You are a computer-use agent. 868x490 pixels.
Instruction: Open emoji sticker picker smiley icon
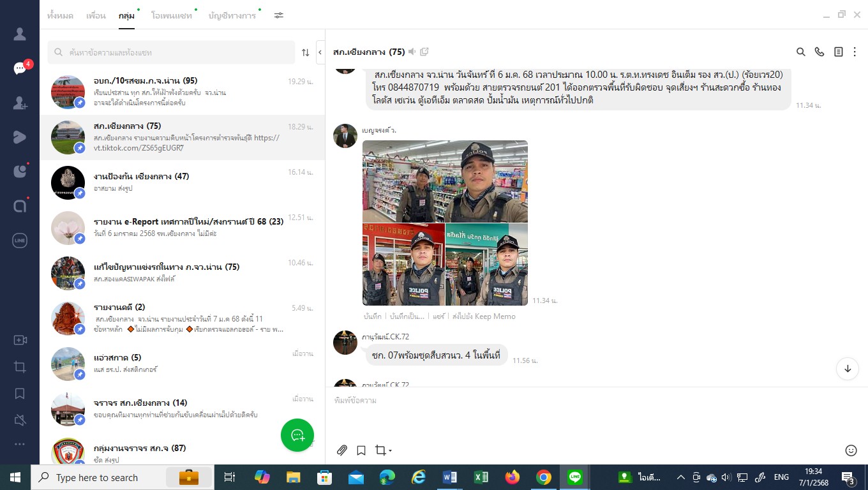click(x=851, y=450)
